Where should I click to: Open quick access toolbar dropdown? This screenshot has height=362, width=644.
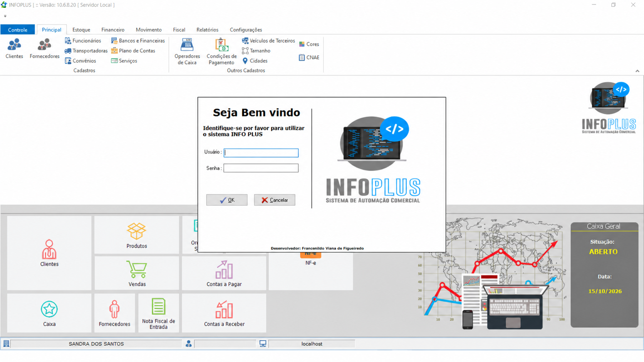[5, 16]
